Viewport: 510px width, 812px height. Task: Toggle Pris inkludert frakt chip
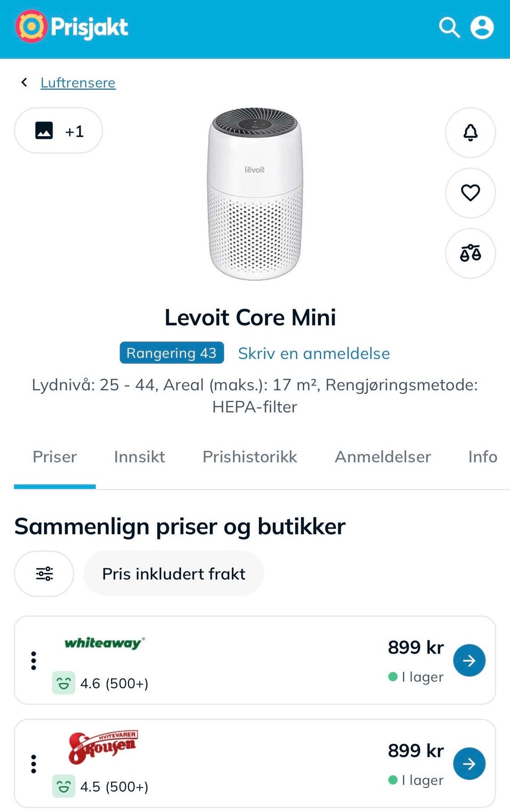click(174, 573)
